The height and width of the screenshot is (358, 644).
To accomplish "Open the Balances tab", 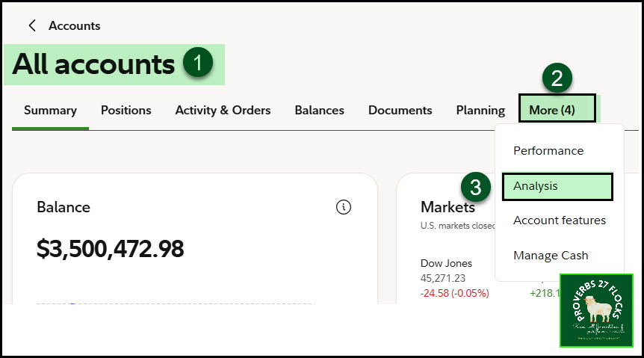I will tap(319, 110).
